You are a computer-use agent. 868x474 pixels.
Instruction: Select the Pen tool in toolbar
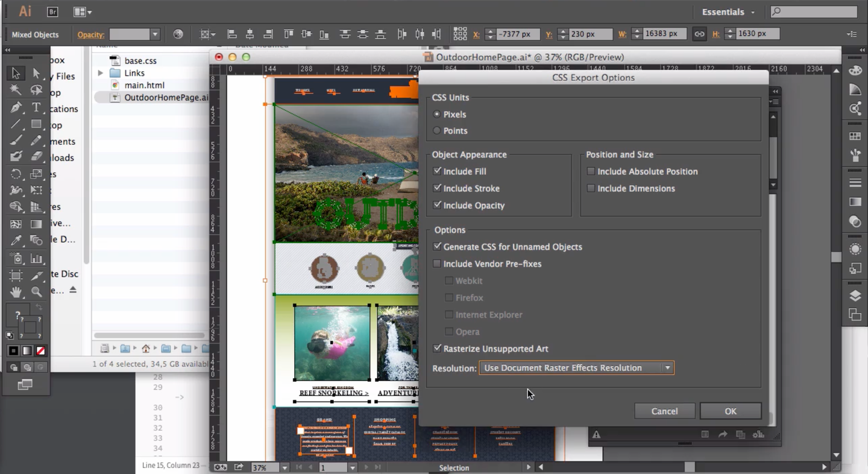16,107
